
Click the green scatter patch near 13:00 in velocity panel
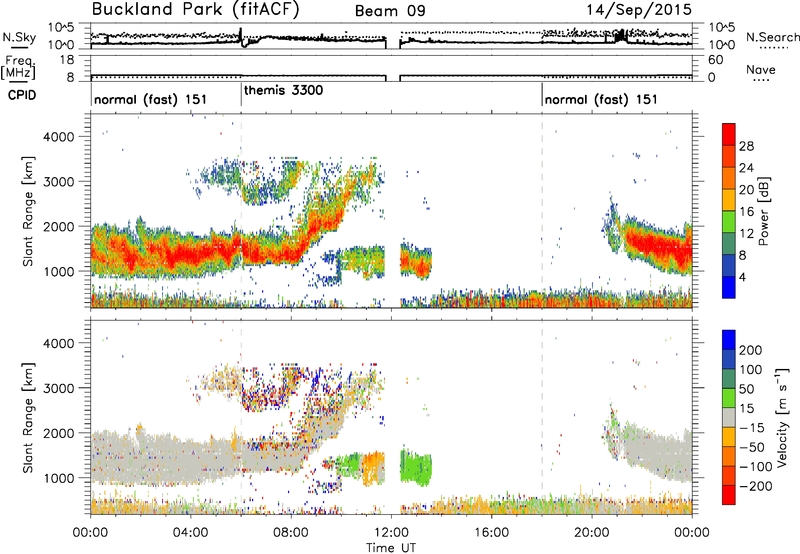tap(415, 467)
